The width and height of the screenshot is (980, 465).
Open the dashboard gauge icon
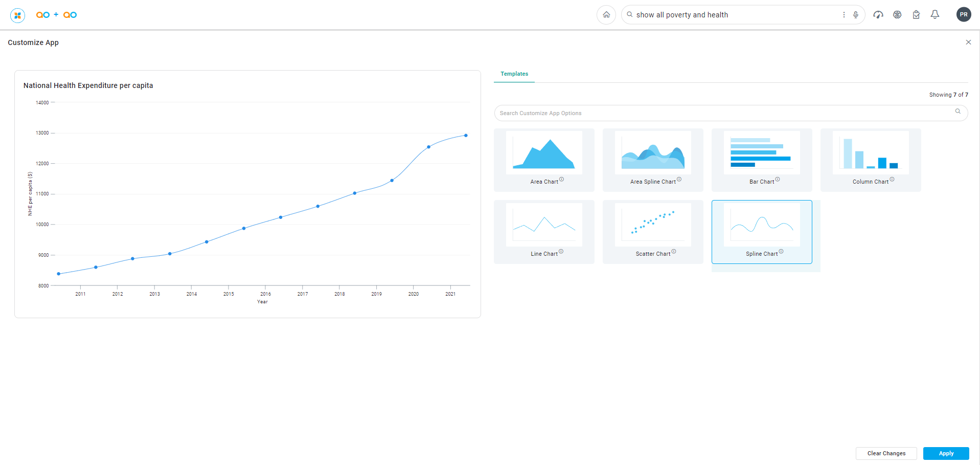(x=878, y=15)
